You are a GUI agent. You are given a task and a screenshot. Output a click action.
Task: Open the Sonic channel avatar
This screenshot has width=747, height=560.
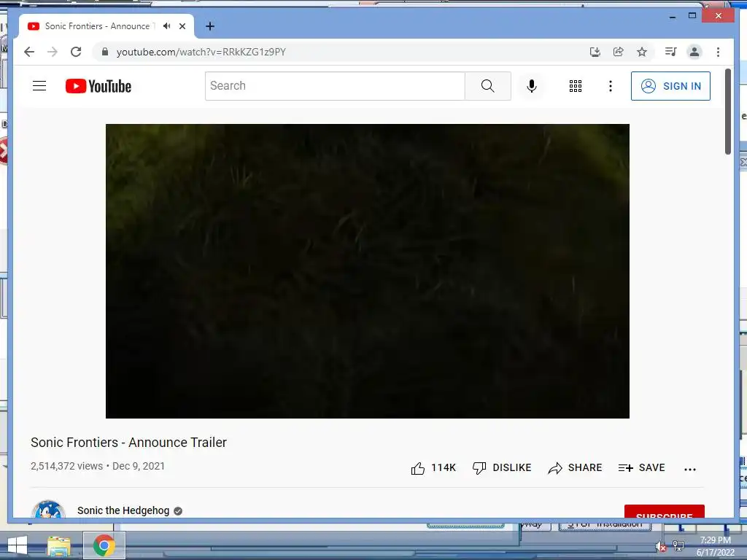(48, 509)
